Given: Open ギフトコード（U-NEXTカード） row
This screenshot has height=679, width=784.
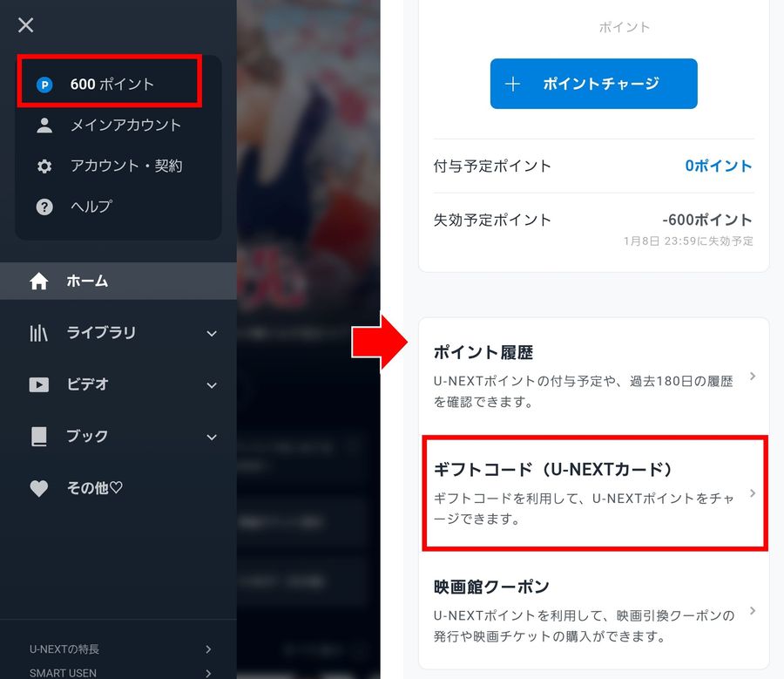Looking at the screenshot, I should [593, 493].
